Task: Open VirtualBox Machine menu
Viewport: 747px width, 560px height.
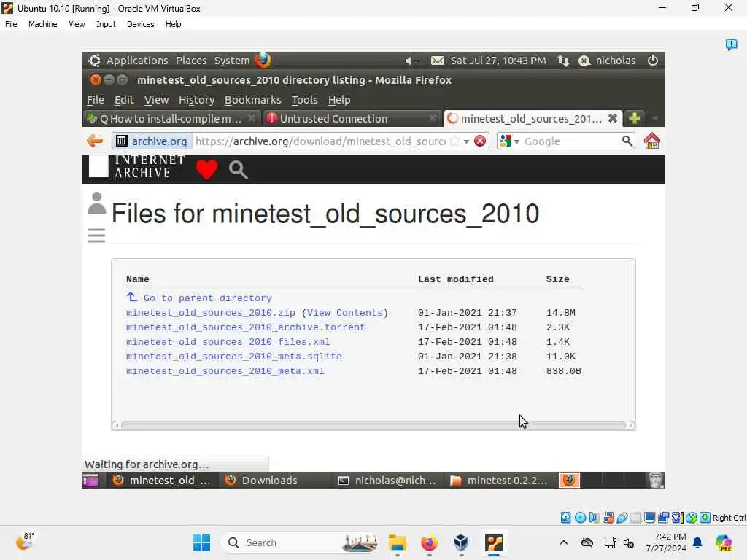Action: tap(42, 24)
